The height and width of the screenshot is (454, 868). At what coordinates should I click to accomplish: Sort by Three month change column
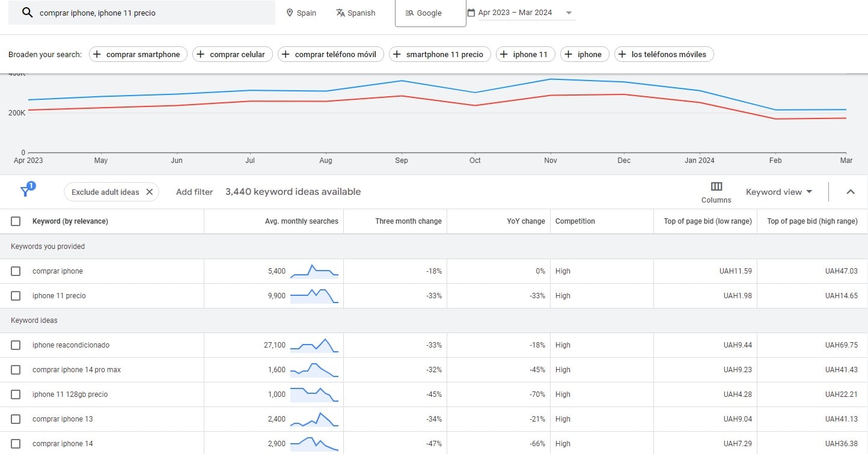coord(409,221)
